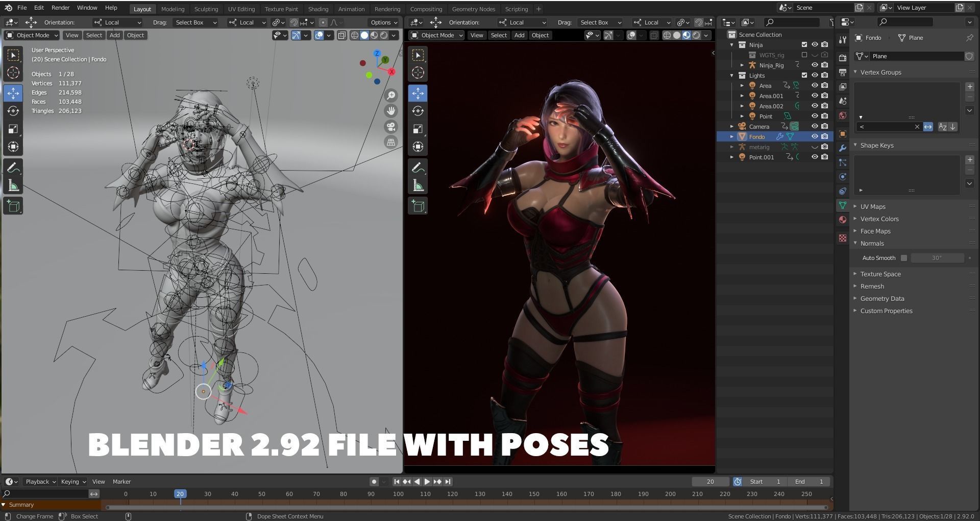This screenshot has height=521, width=980.
Task: Open the Object properties tab
Action: 843,134
